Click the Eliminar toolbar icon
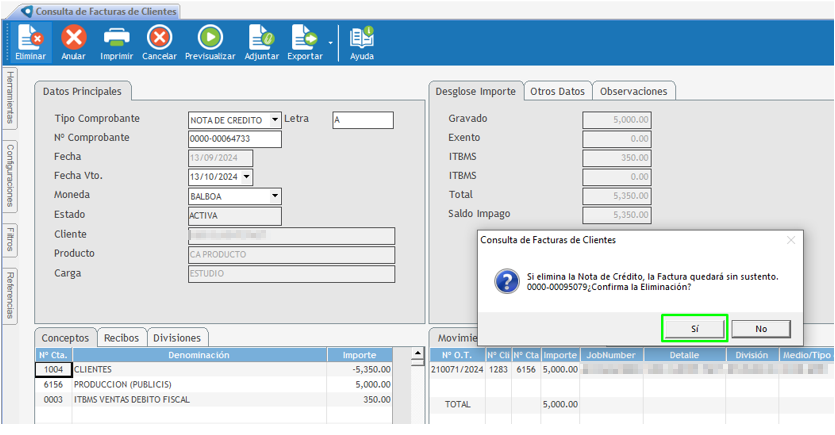Viewport: 835px width, 435px height. point(30,39)
